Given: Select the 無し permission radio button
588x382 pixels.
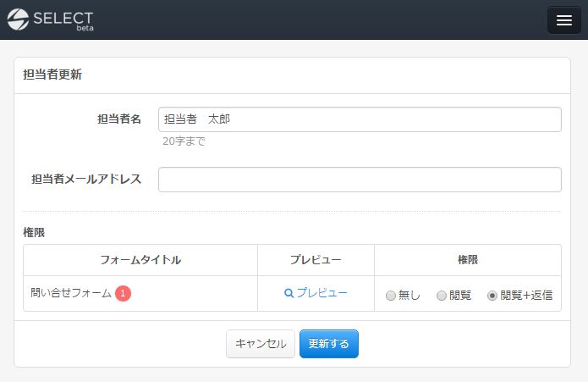Looking at the screenshot, I should coord(390,296).
